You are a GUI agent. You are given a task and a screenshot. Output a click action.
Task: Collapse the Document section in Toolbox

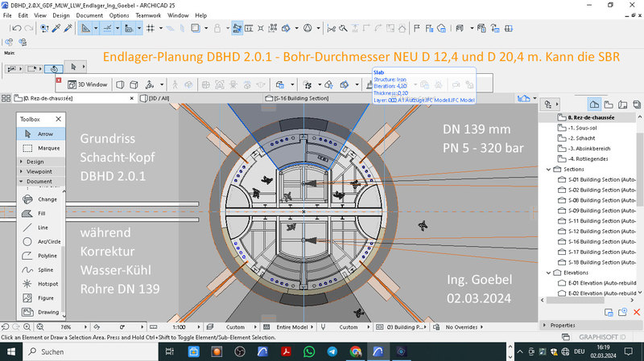pos(40,181)
